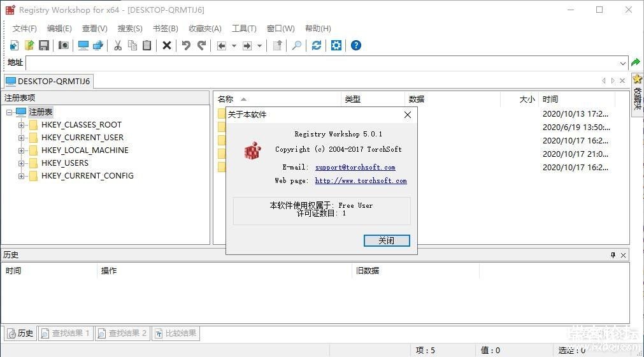Image resolution: width=644 pixels, height=357 pixels.
Task: Open the 工具(T) menu
Action: pos(244,28)
